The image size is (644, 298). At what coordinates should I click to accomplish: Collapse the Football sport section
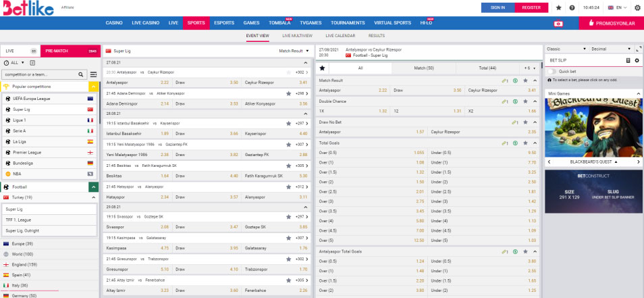click(x=93, y=187)
